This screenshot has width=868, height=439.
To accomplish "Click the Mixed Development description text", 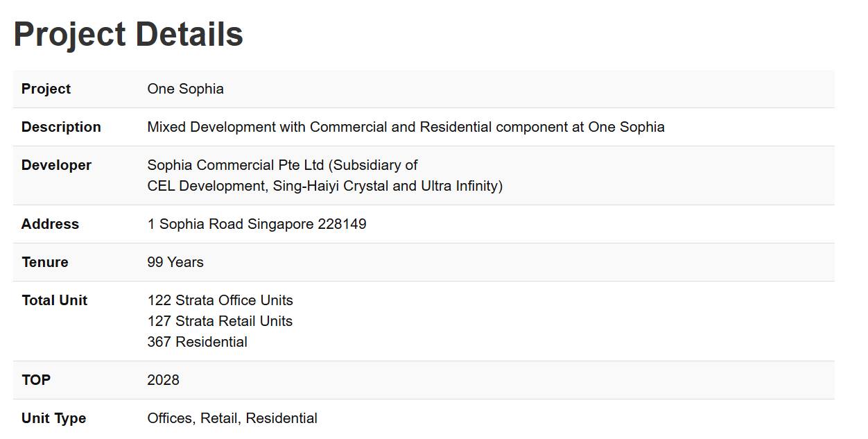I will tap(406, 127).
